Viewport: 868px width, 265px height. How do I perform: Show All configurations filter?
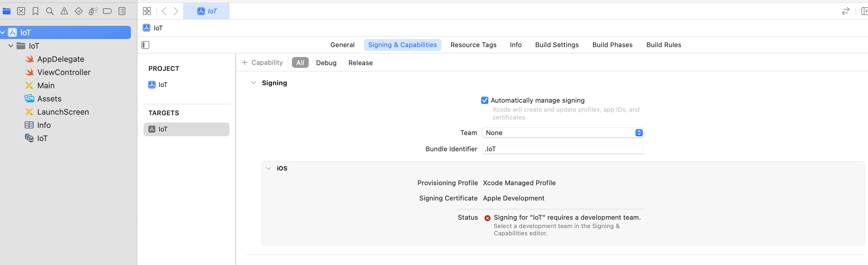pyautogui.click(x=300, y=63)
